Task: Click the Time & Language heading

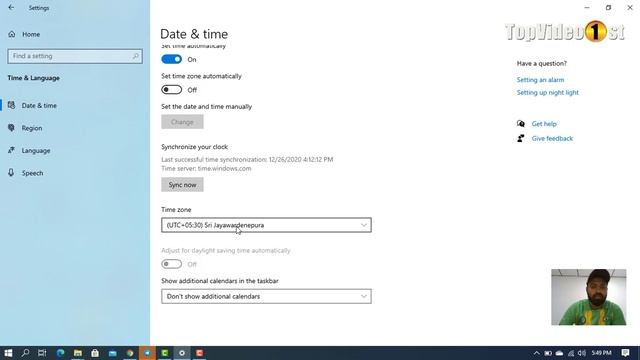Action: 33,78
